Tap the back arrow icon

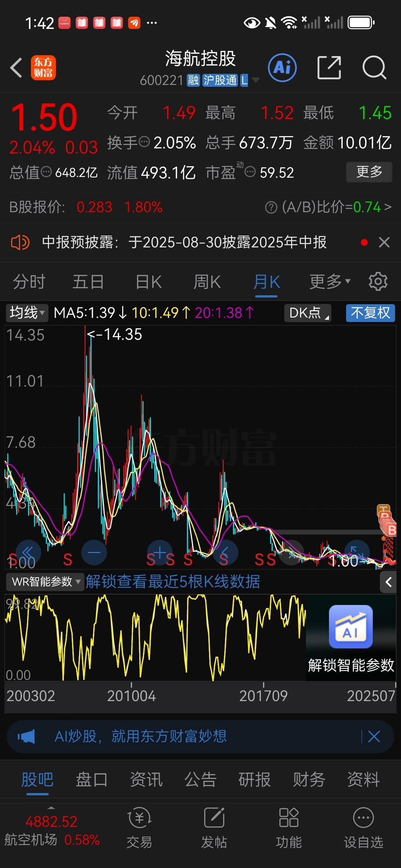tap(16, 68)
